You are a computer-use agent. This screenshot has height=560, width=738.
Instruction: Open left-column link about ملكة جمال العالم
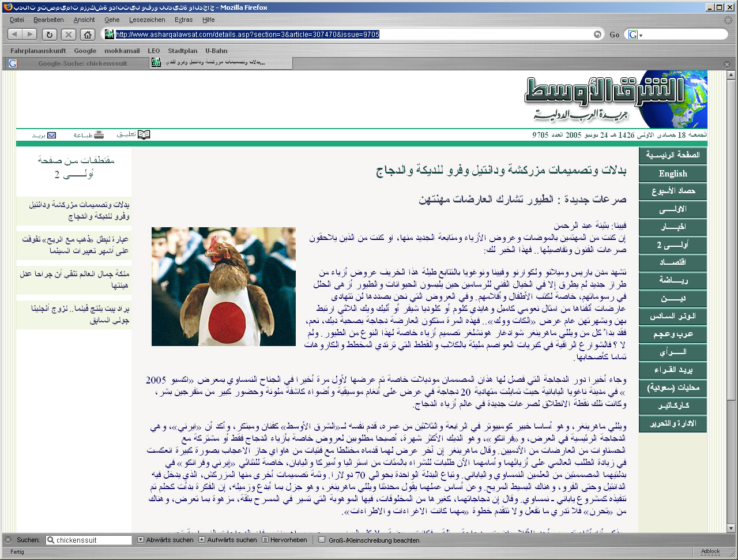74,280
